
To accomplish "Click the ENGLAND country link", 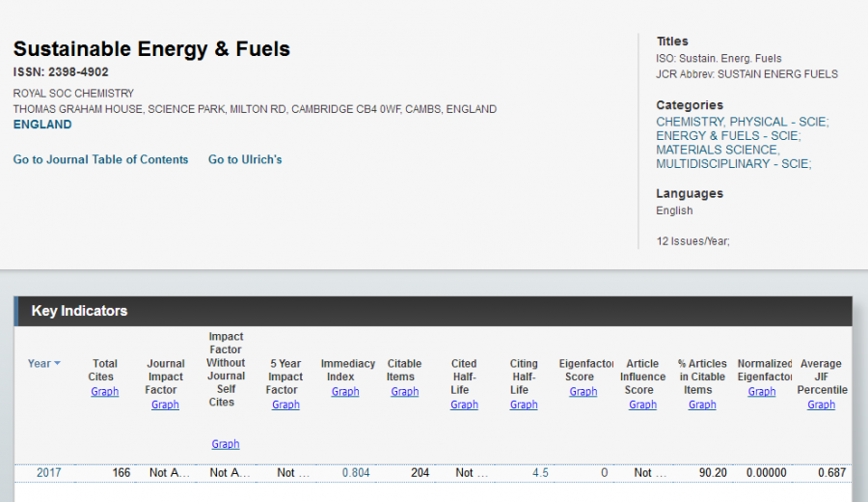I will (x=42, y=125).
